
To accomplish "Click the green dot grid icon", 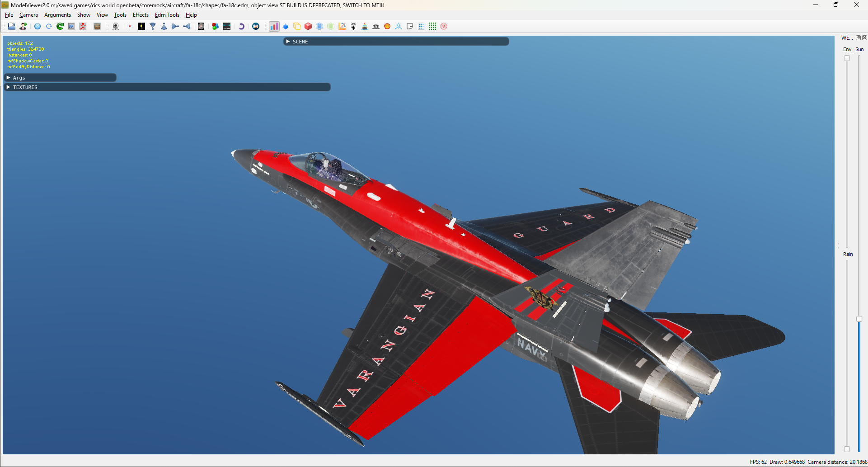I will pyautogui.click(x=432, y=26).
